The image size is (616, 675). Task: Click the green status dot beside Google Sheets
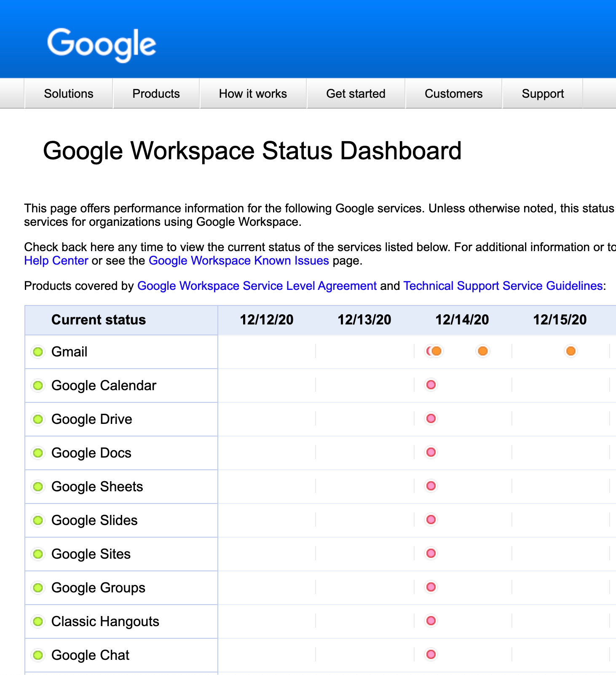click(x=38, y=486)
